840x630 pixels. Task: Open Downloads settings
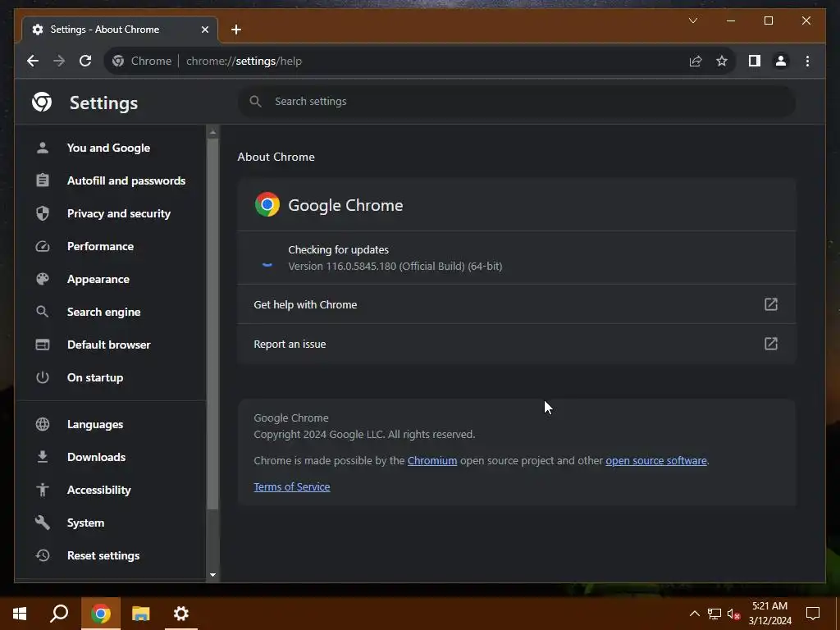[97, 457]
